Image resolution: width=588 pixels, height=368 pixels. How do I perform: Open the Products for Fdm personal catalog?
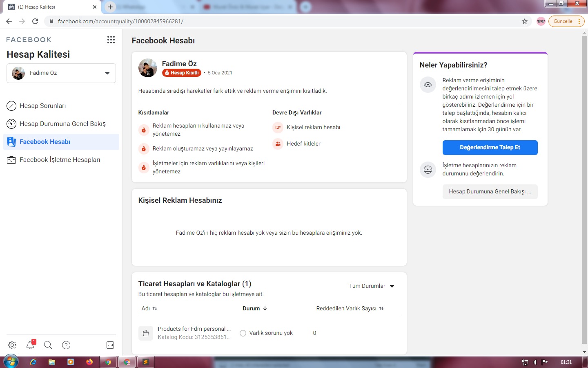pyautogui.click(x=194, y=329)
